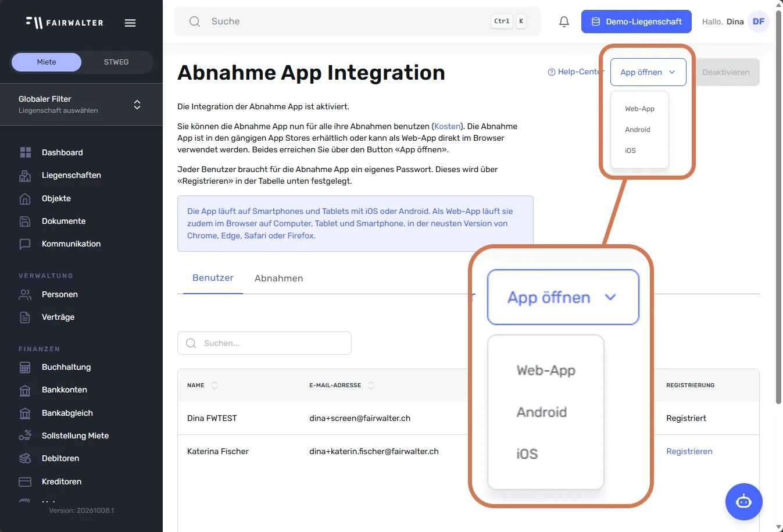
Task: Click the Verträge document icon
Action: pyautogui.click(x=25, y=317)
